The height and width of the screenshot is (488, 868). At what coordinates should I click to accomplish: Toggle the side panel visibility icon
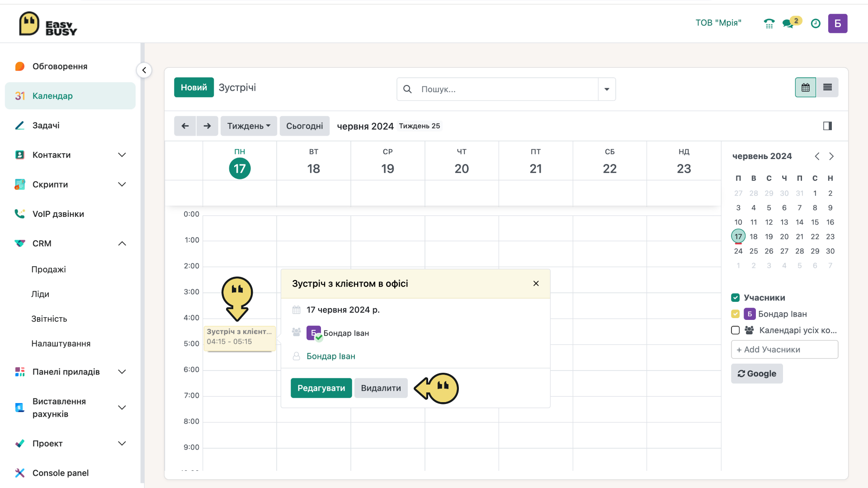coord(827,126)
